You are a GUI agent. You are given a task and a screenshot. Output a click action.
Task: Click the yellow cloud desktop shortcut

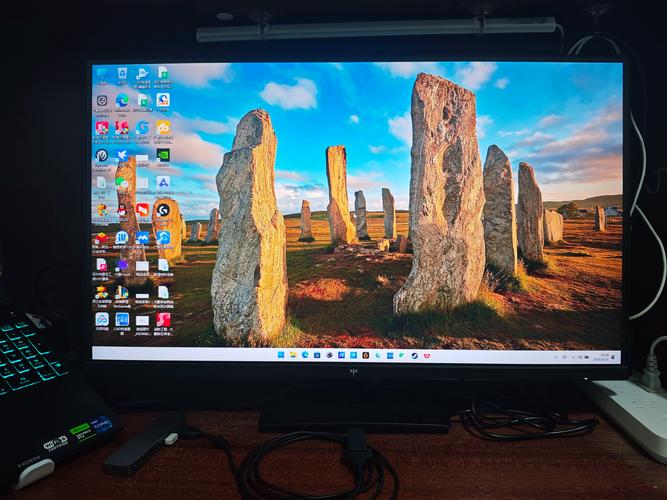pos(163,127)
